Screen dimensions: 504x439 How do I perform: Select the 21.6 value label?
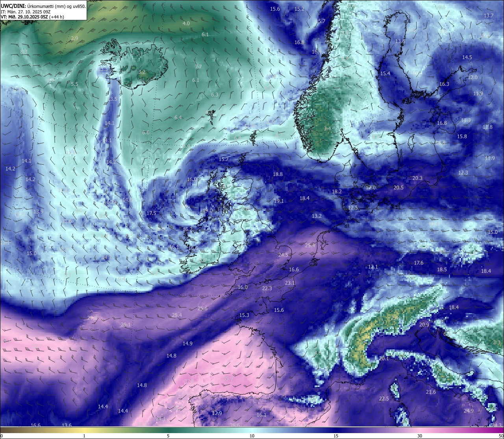[431, 392]
